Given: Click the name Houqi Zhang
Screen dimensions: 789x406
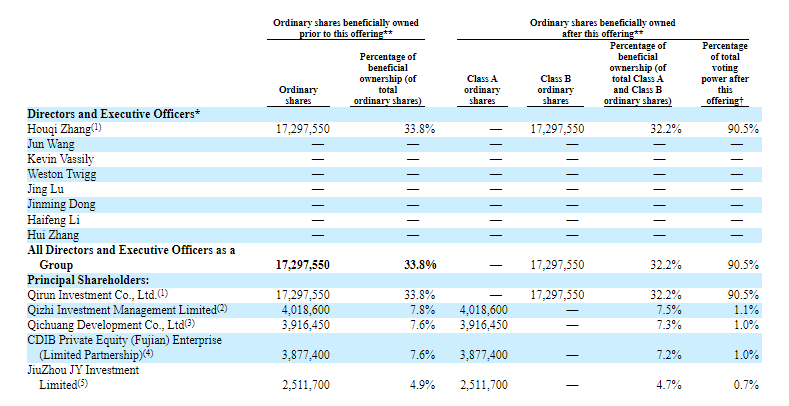Looking at the screenshot, I should coord(59,129).
